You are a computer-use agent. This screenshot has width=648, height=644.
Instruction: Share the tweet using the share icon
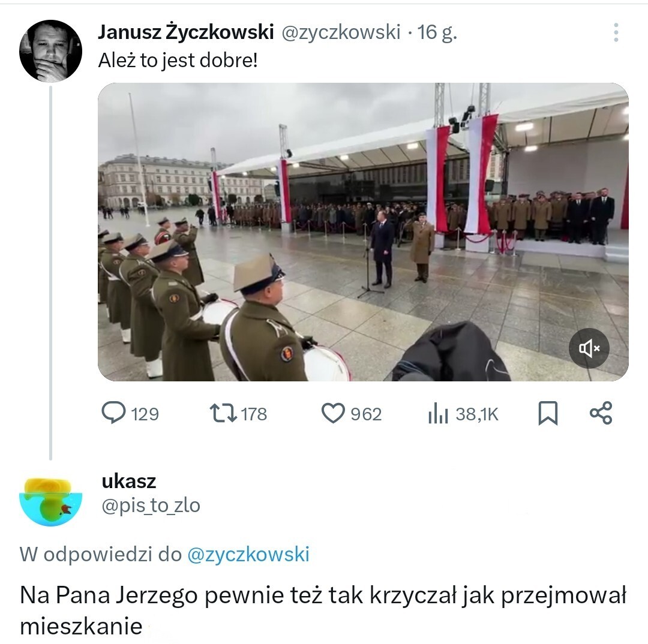(601, 413)
